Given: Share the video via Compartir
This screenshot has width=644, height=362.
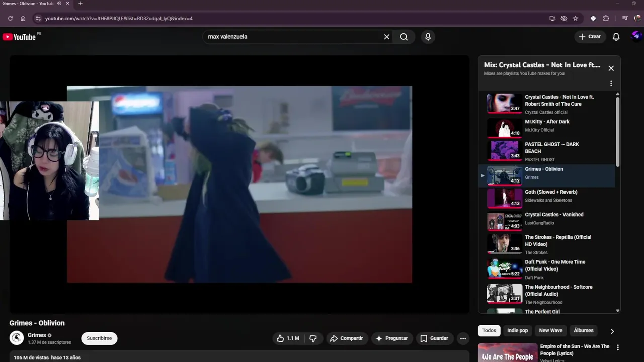Looking at the screenshot, I should [x=346, y=338].
